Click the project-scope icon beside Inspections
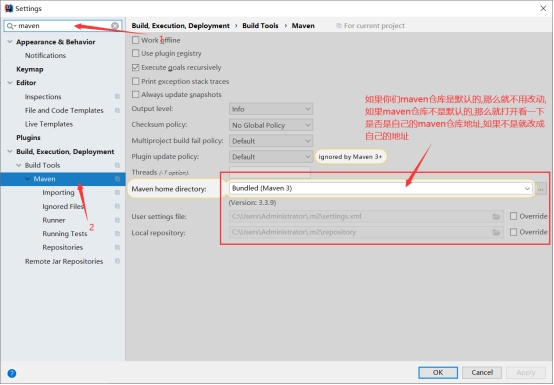This screenshot has width=554, height=385. (117, 96)
